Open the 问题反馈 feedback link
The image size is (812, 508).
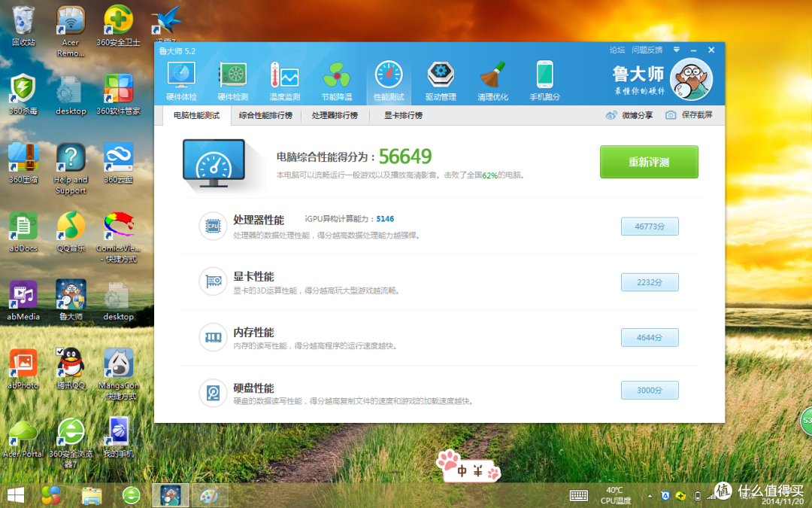(x=647, y=50)
